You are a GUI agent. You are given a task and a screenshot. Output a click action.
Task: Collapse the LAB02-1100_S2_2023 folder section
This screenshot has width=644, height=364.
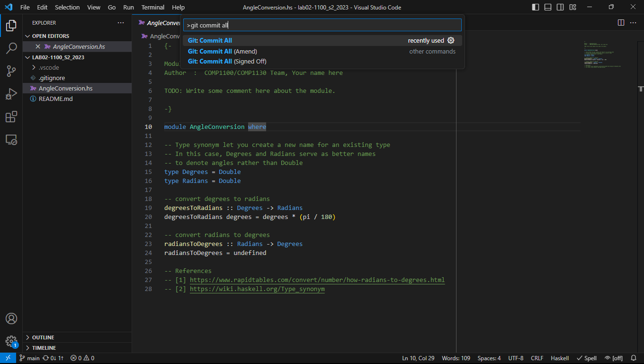pyautogui.click(x=77, y=57)
